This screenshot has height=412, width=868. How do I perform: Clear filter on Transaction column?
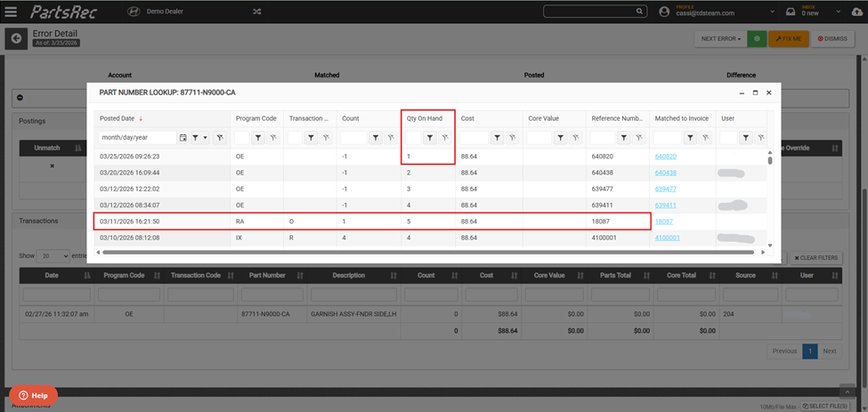[x=326, y=138]
